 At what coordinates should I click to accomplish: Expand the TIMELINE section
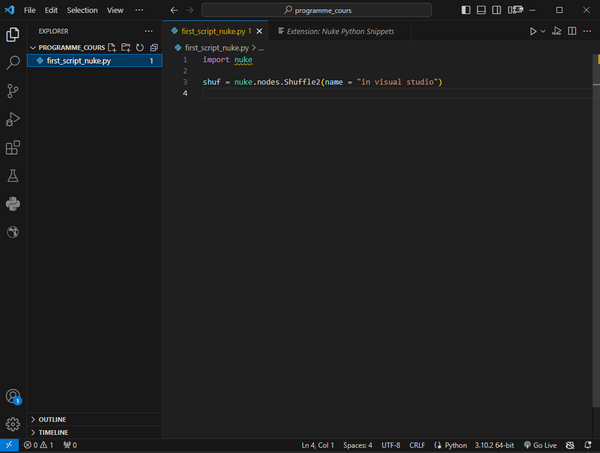click(x=95, y=432)
